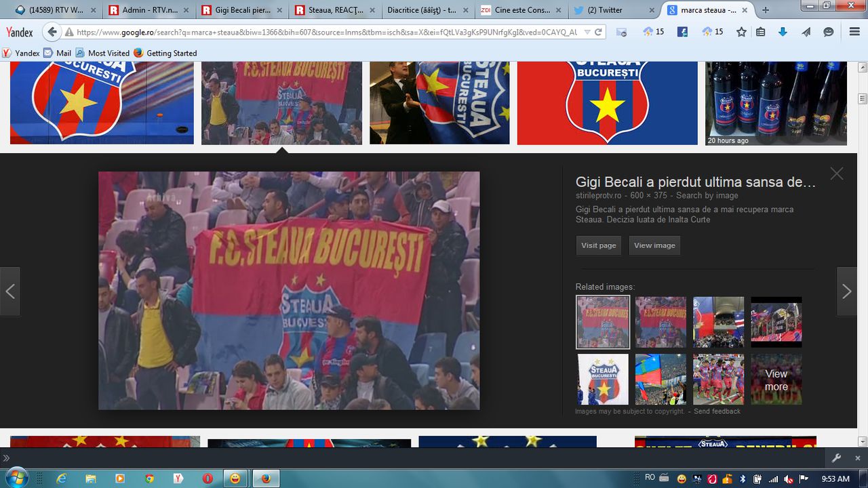Close the bottom bar with X
This screenshot has width=868, height=488.
[857, 458]
